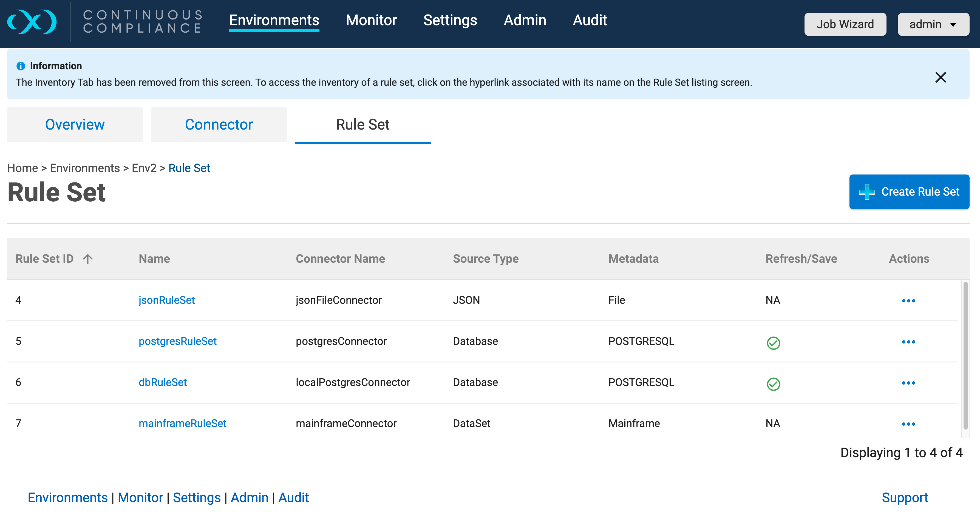Switch to the Overview tab
980x515 pixels.
click(x=75, y=125)
